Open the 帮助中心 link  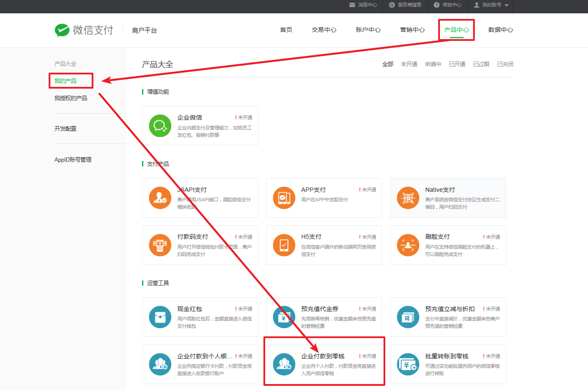tap(452, 5)
